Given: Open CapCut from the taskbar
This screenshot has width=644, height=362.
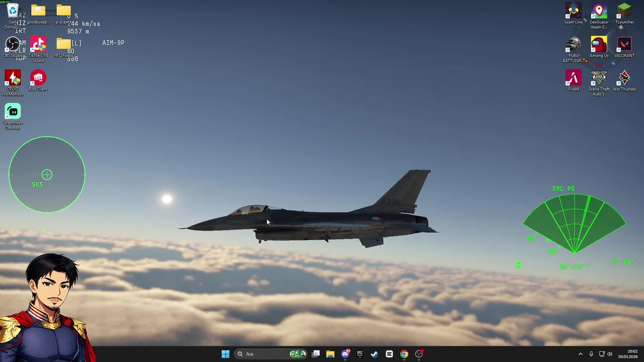Looking at the screenshot, I should (x=389, y=354).
